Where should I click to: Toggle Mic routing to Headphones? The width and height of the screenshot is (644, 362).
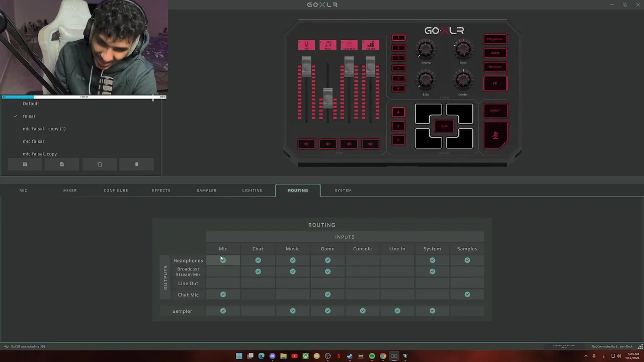pos(223,260)
